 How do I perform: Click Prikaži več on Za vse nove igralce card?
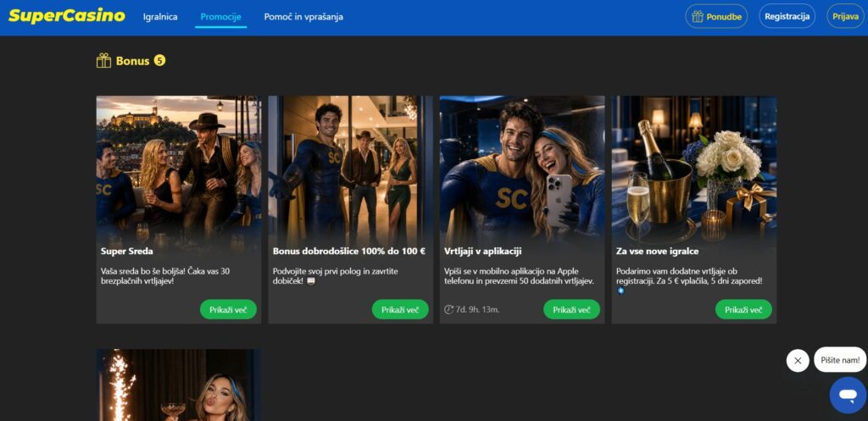pos(743,309)
